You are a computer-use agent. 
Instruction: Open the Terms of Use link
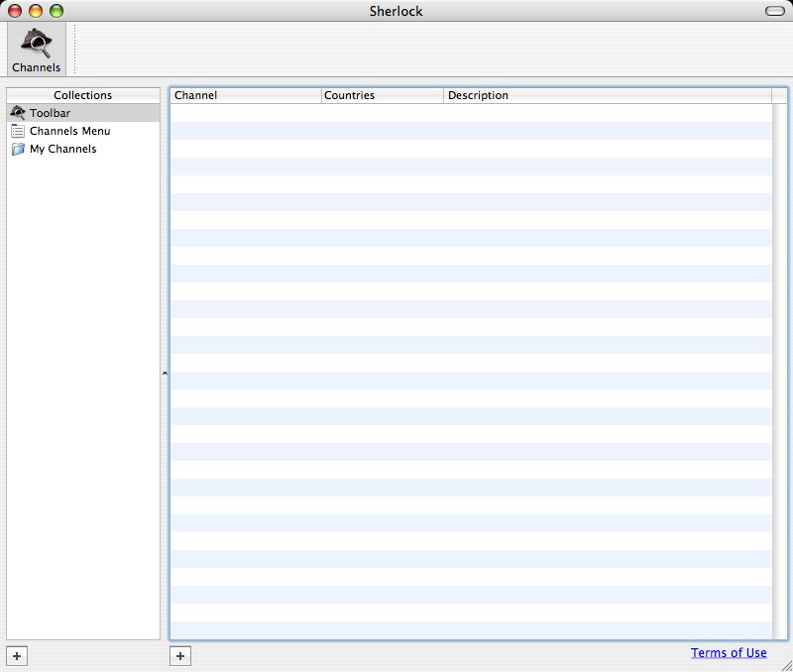tap(729, 653)
